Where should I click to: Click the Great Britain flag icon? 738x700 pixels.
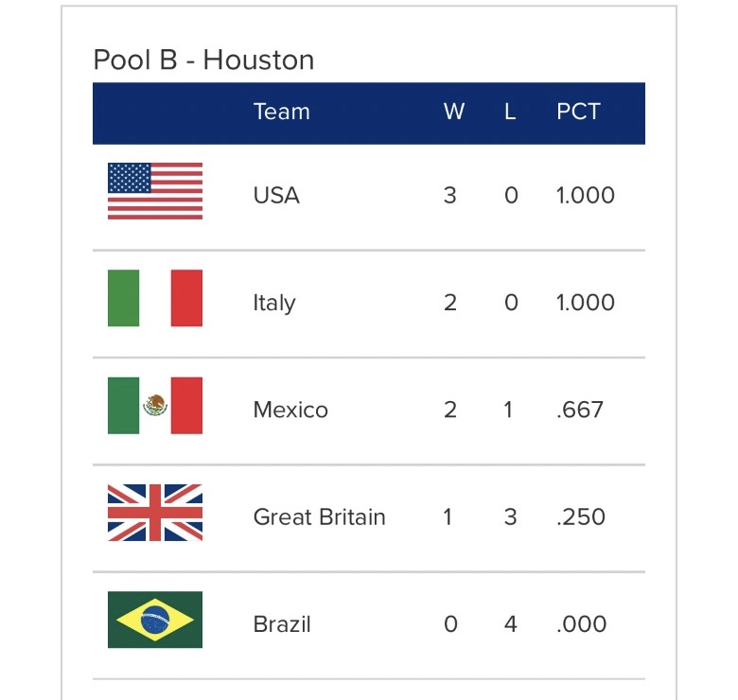pos(155,513)
